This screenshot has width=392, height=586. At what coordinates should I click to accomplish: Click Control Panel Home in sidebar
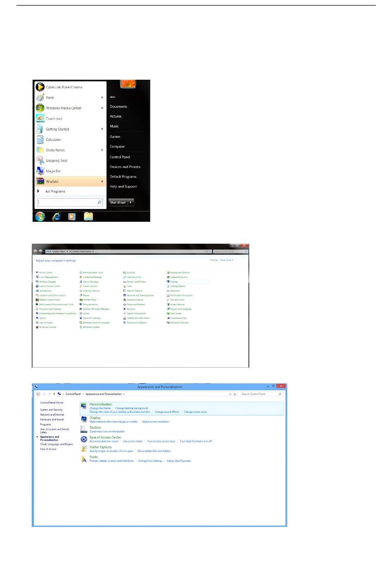(52, 403)
